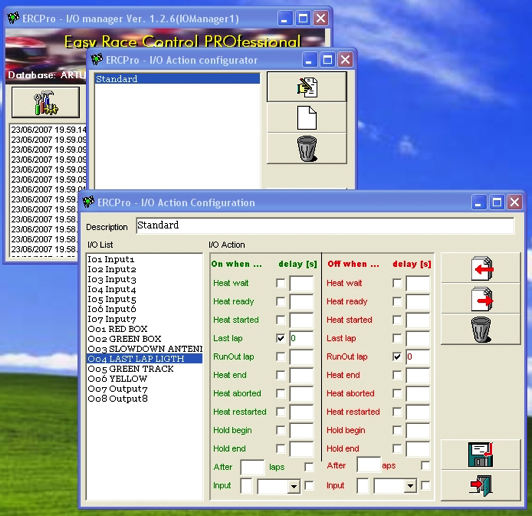Toggle On when After laps checkbox

point(309,467)
